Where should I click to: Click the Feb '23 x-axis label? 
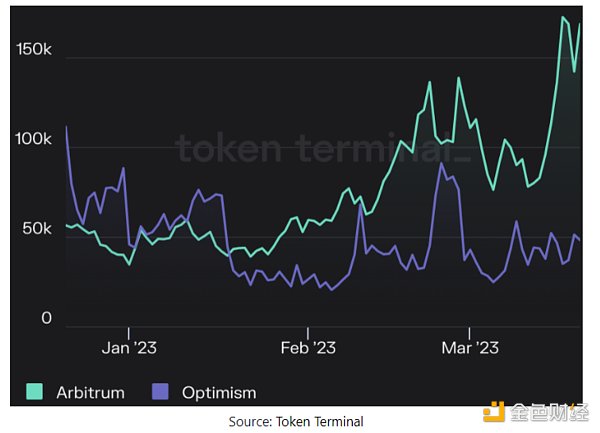308,347
